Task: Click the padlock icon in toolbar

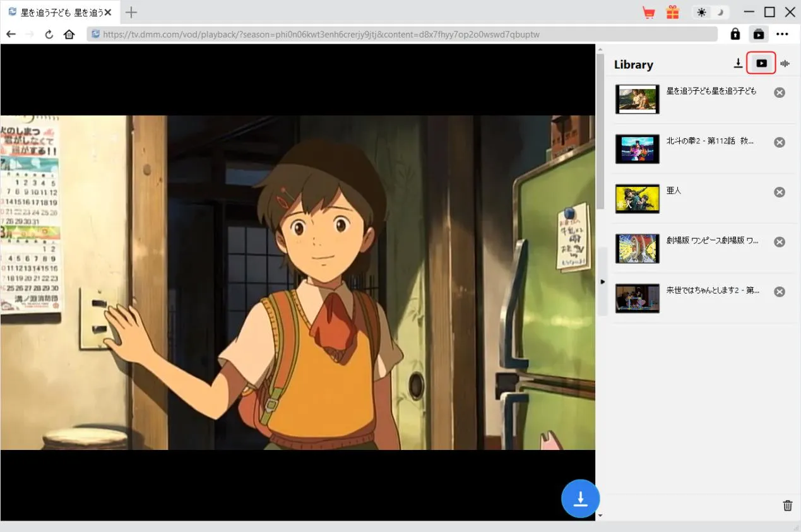Action: point(735,34)
